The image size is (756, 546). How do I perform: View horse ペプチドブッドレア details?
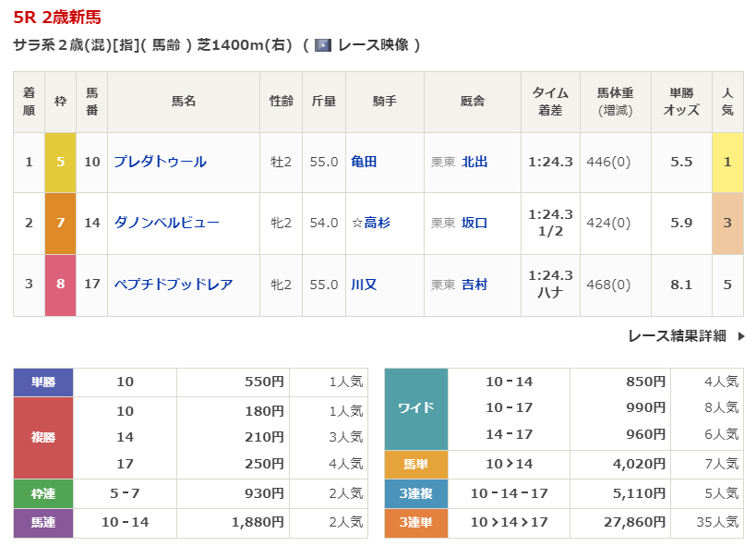pyautogui.click(x=173, y=285)
